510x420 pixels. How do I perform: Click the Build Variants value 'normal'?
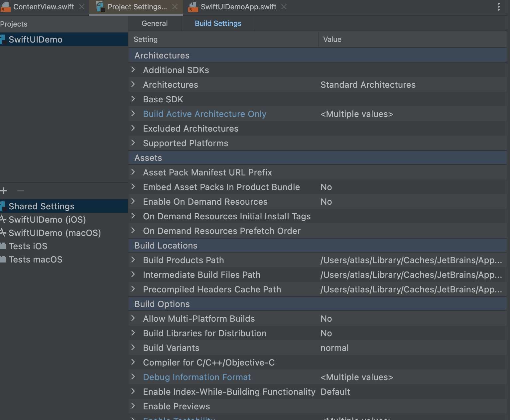pyautogui.click(x=334, y=348)
